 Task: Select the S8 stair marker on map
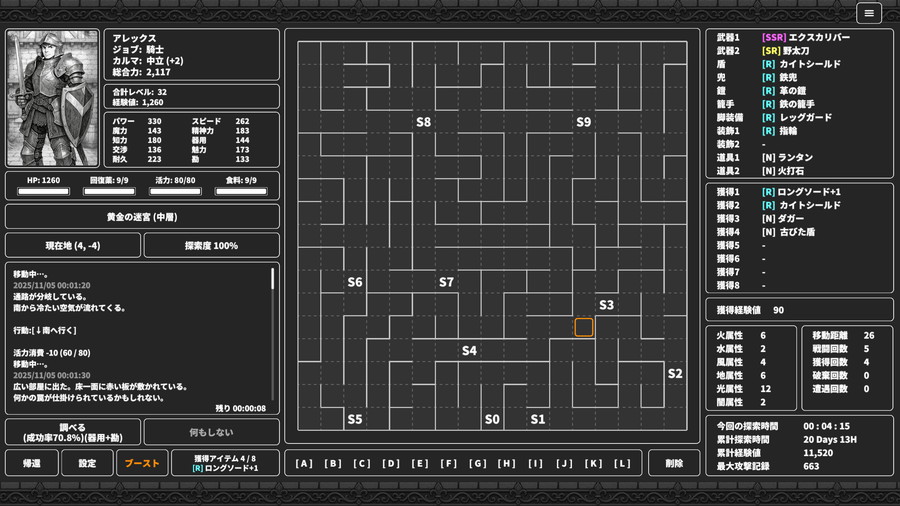pos(423,122)
